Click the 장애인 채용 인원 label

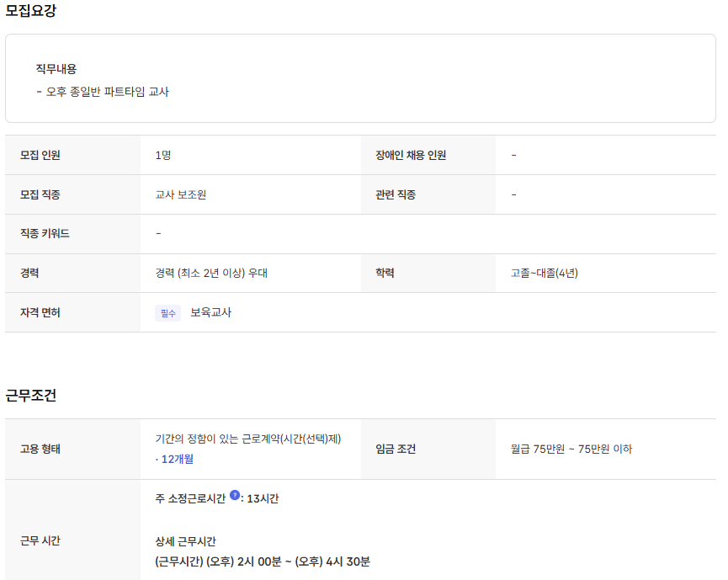(x=411, y=155)
